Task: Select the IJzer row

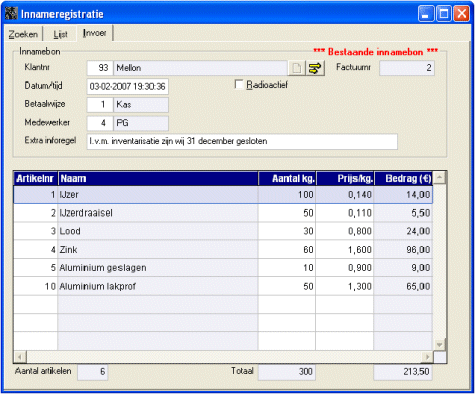Action: 223,195
